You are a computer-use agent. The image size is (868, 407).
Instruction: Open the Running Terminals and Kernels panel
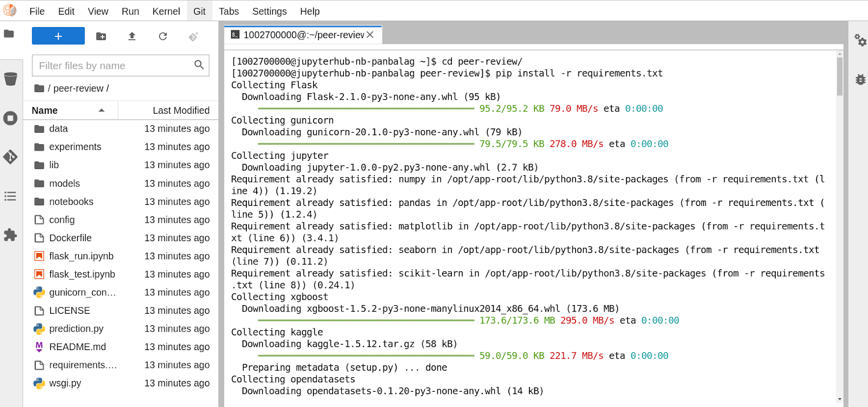pyautogui.click(x=10, y=118)
